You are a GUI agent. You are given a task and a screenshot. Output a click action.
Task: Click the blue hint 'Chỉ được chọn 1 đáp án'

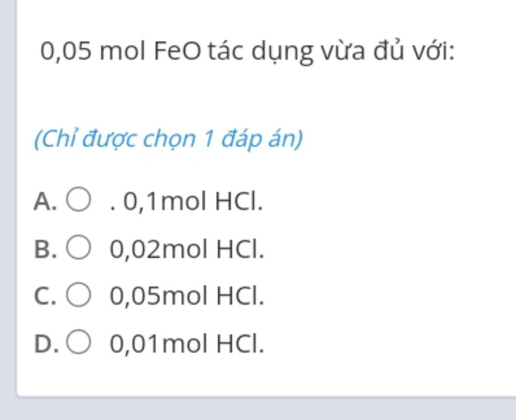[168, 139]
